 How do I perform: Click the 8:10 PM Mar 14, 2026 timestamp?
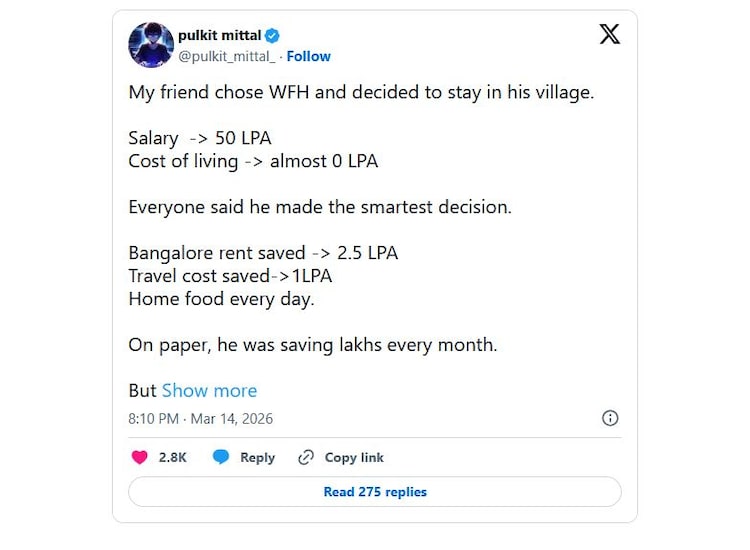click(200, 418)
